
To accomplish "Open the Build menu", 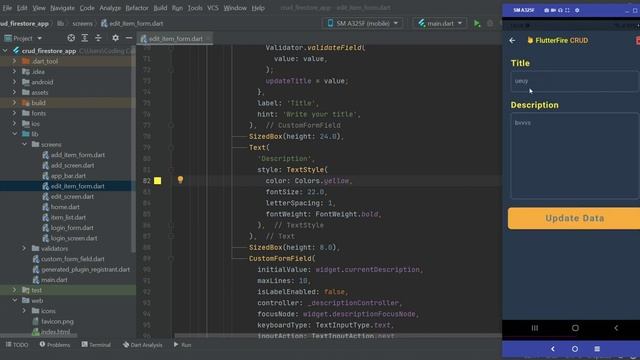I will click(160, 8).
